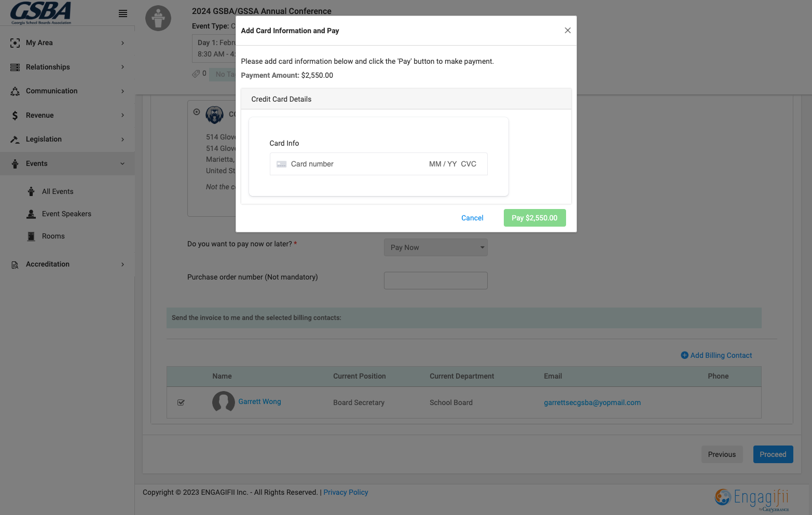812x515 pixels.
Task: Click the credit card icon in Card Info
Action: 282,164
